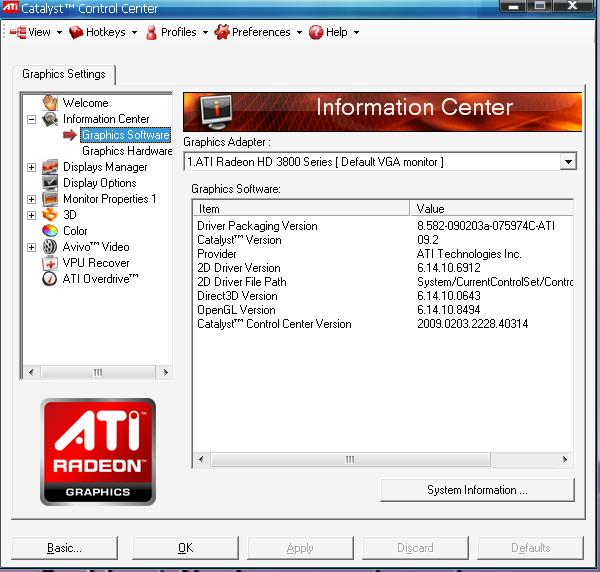The height and width of the screenshot is (572, 600).
Task: Select Graphics Software tree item
Action: pos(126,135)
